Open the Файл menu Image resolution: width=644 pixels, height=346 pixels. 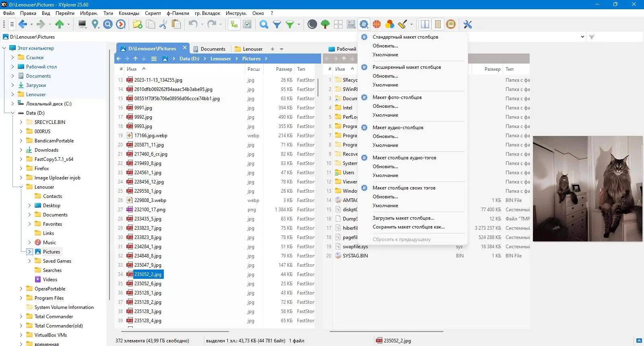[x=8, y=13]
